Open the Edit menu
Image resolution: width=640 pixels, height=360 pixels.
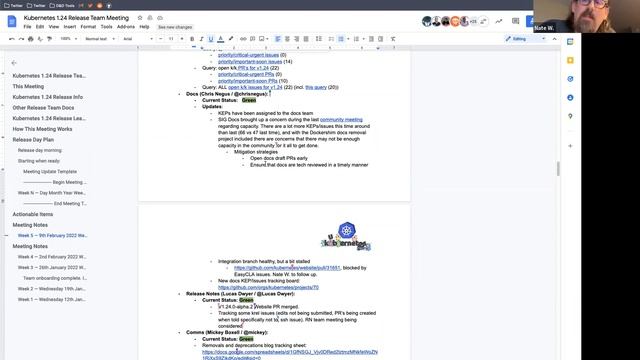[x=40, y=27]
